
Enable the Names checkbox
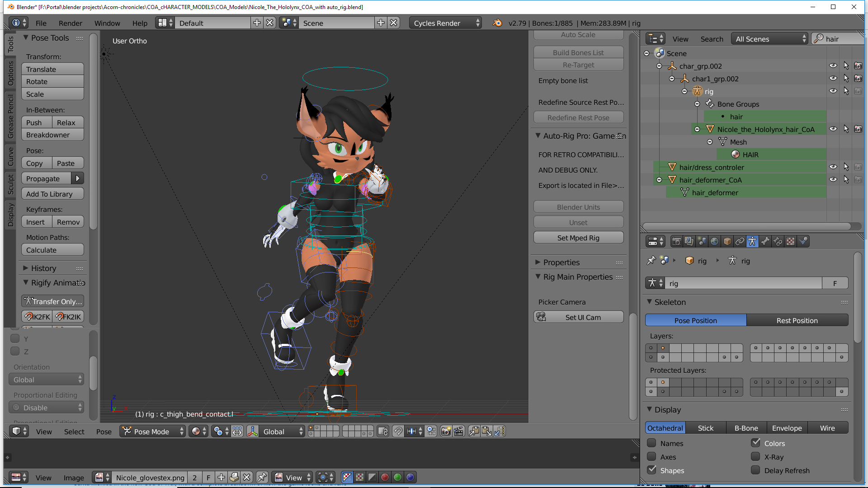pos(651,443)
